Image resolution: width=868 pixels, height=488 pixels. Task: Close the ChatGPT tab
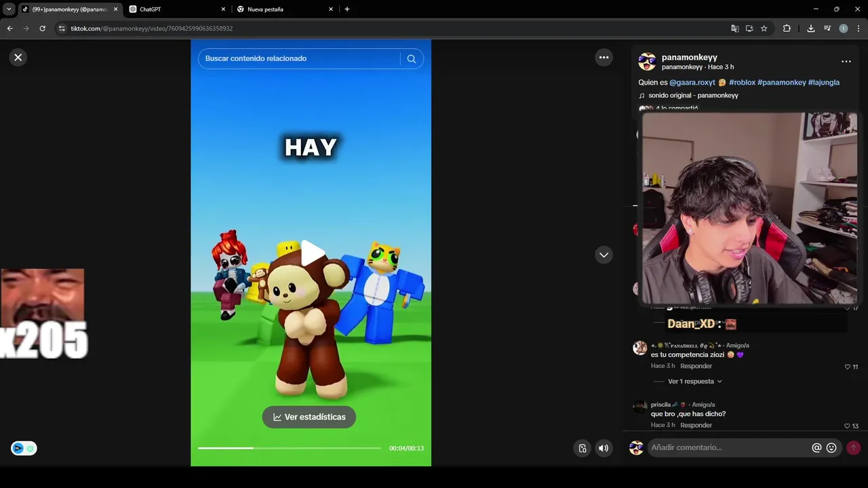(x=223, y=9)
